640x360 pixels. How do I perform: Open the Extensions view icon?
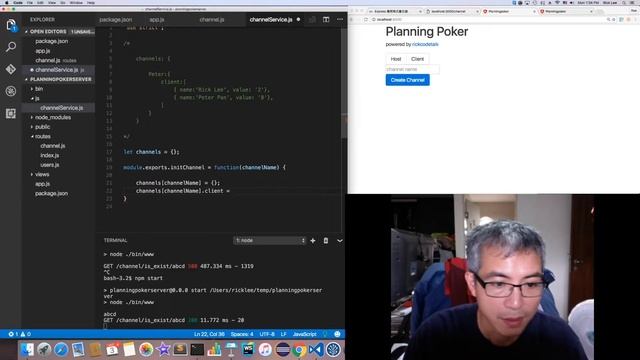click(x=11, y=113)
